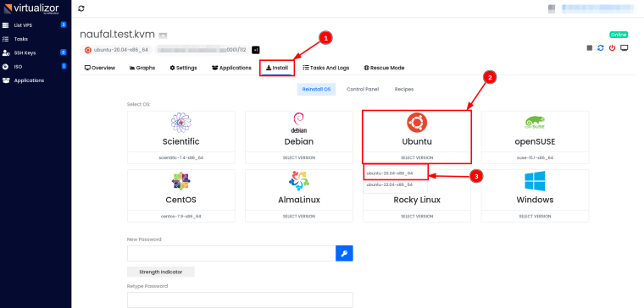
Task: Click the CentOS OS name
Action: pos(181,201)
